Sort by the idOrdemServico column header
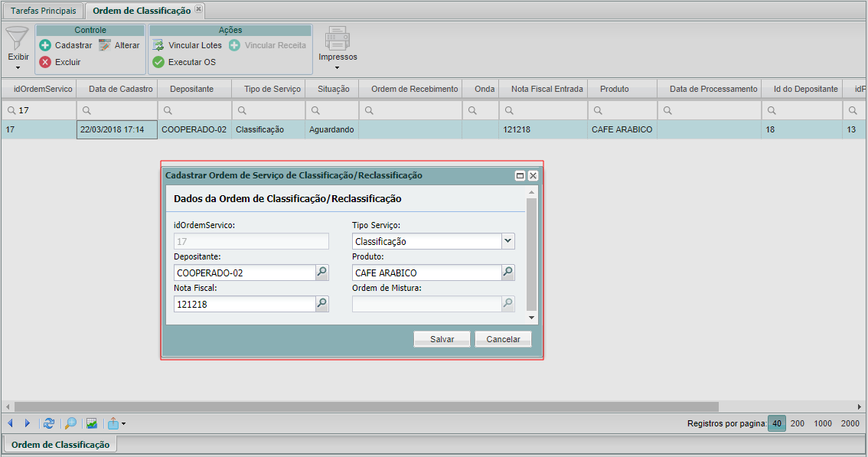Screen dimensions: 868x457 click(x=39, y=89)
